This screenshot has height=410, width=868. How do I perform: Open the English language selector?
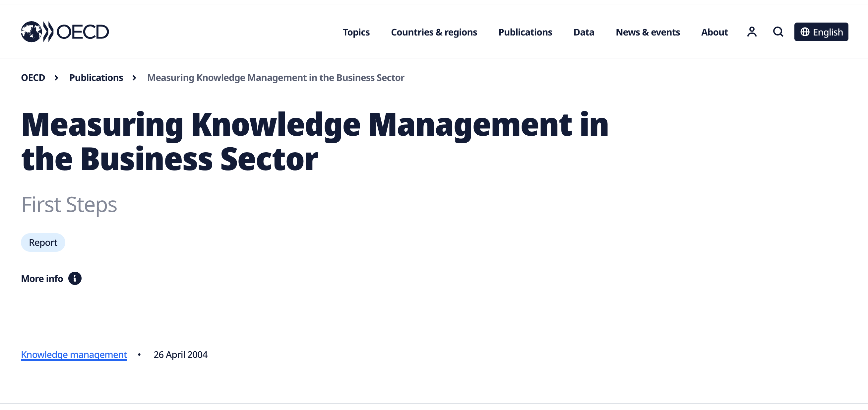[x=821, y=32]
